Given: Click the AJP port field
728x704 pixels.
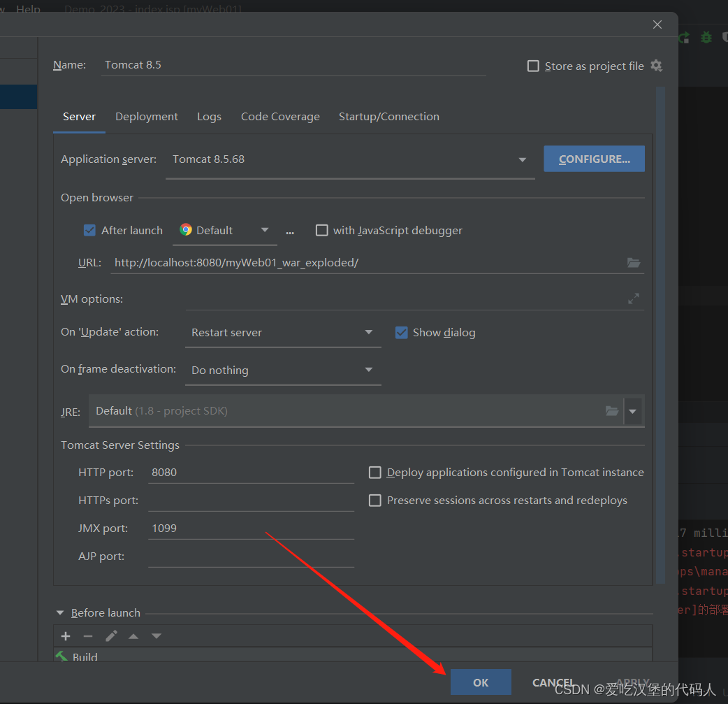Looking at the screenshot, I should [251, 556].
